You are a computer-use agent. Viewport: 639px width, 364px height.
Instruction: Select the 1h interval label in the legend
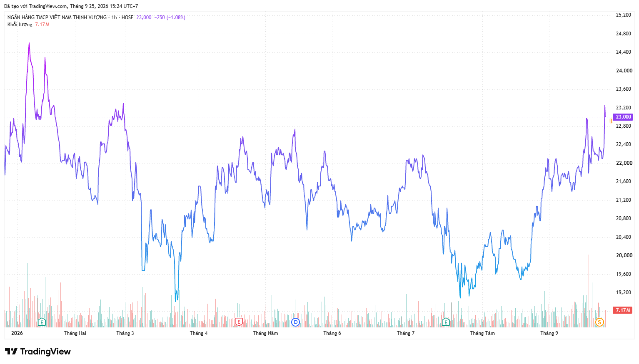click(x=114, y=17)
